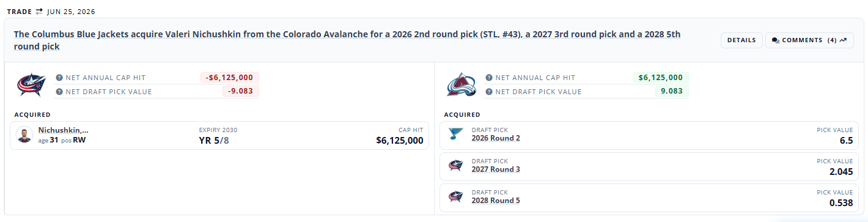Click Blue Jackets logo beside 2027 Round 3
The width and height of the screenshot is (868, 222).
coord(455,165)
